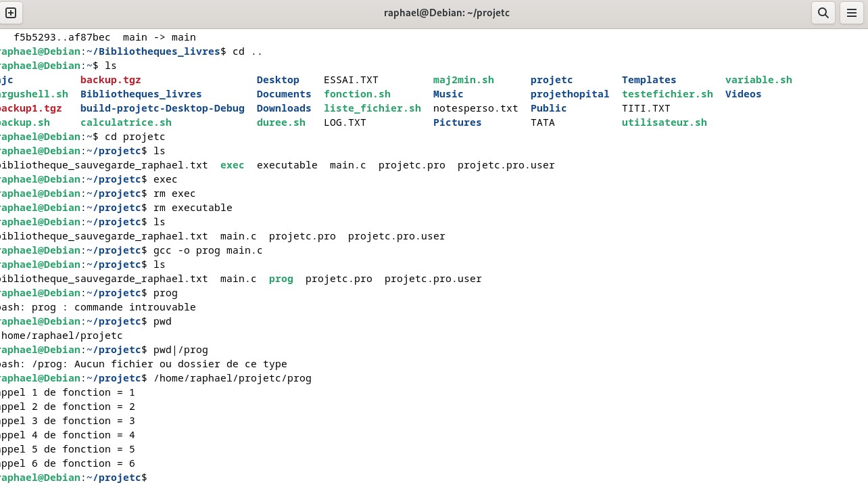
Task: Click backup.tgz in the file listing
Action: [110, 80]
